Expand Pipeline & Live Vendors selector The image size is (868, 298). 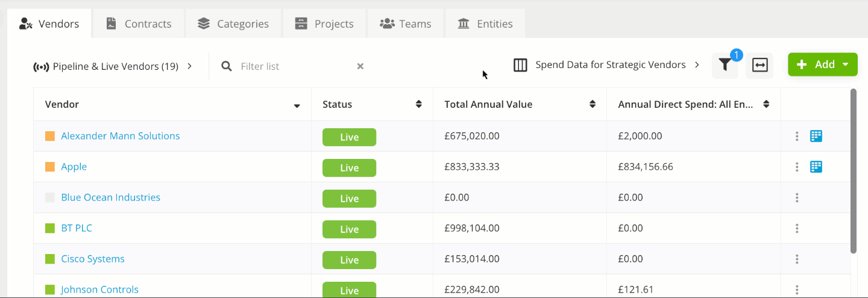point(113,66)
